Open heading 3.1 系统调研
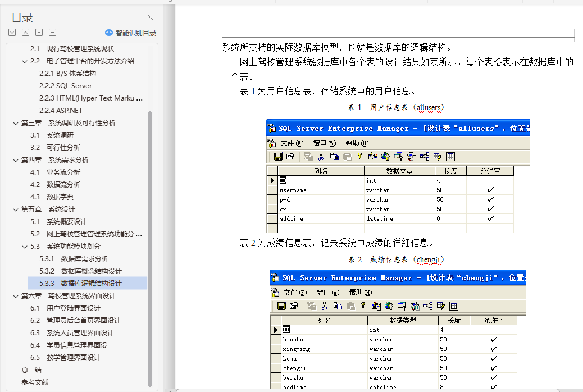Image resolution: width=583 pixels, height=392 pixels. [52, 135]
